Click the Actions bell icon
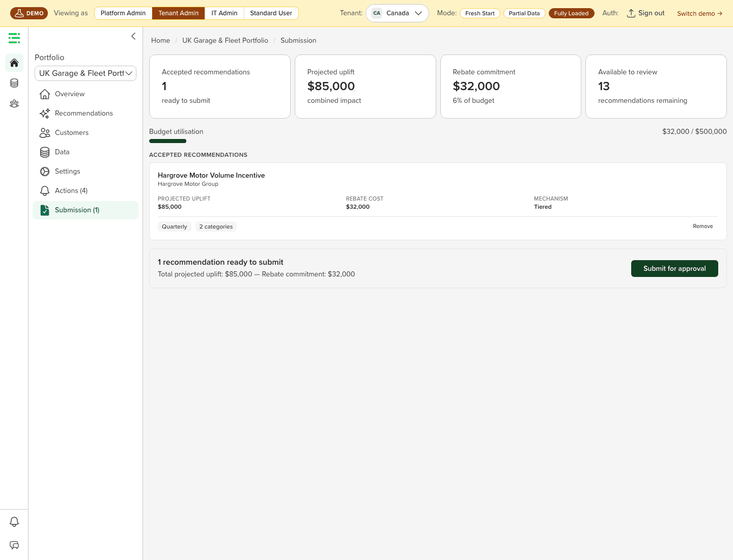Image resolution: width=733 pixels, height=560 pixels. [x=45, y=191]
